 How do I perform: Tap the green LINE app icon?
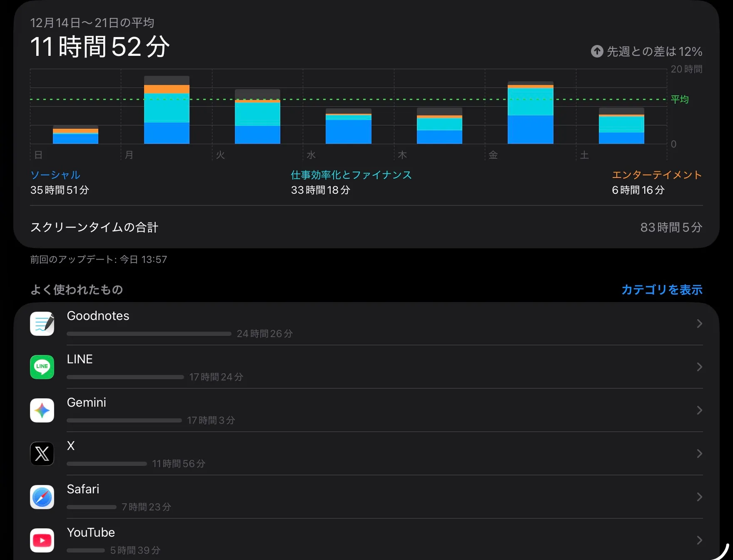[42, 367]
